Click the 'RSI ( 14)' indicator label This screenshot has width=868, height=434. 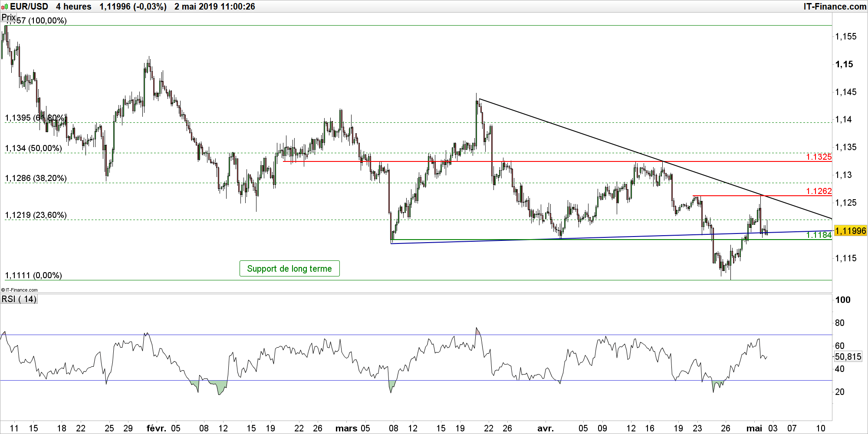(x=19, y=299)
